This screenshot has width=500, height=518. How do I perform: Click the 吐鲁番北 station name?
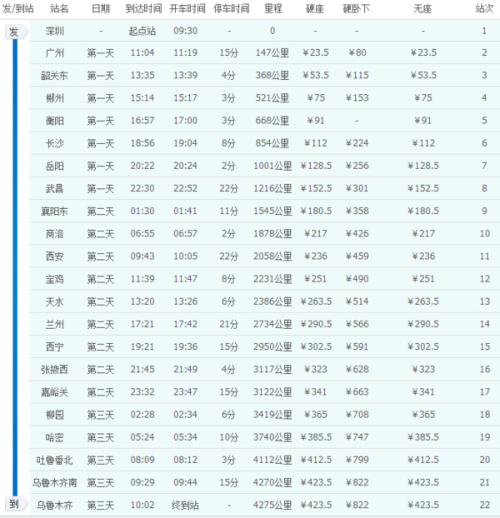tap(55, 460)
